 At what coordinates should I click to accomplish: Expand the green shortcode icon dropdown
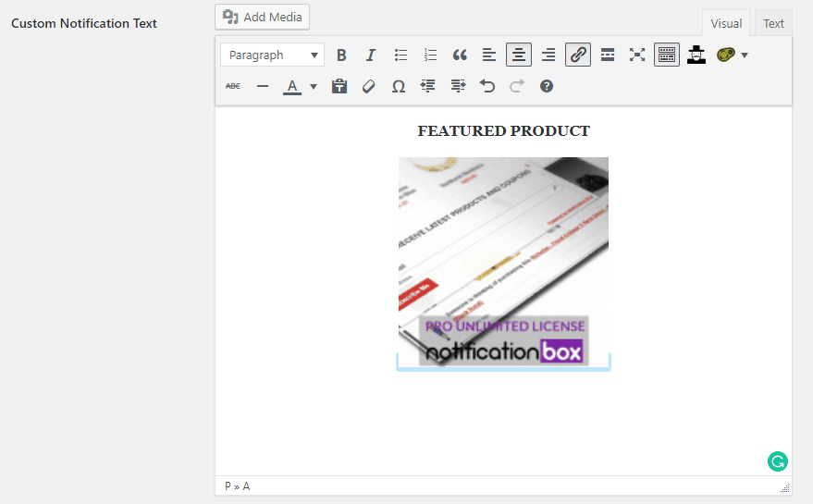745,55
